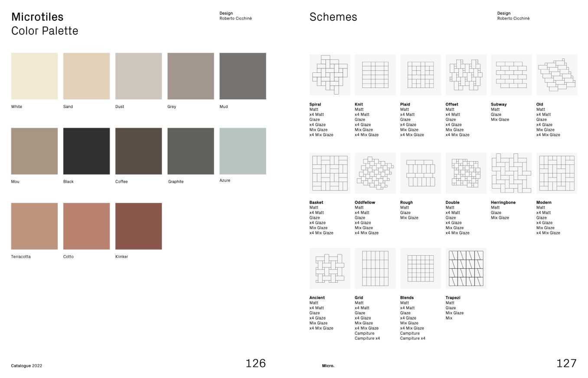The width and height of the screenshot is (588, 378).
Task: Click page number 127
Action: (x=566, y=363)
